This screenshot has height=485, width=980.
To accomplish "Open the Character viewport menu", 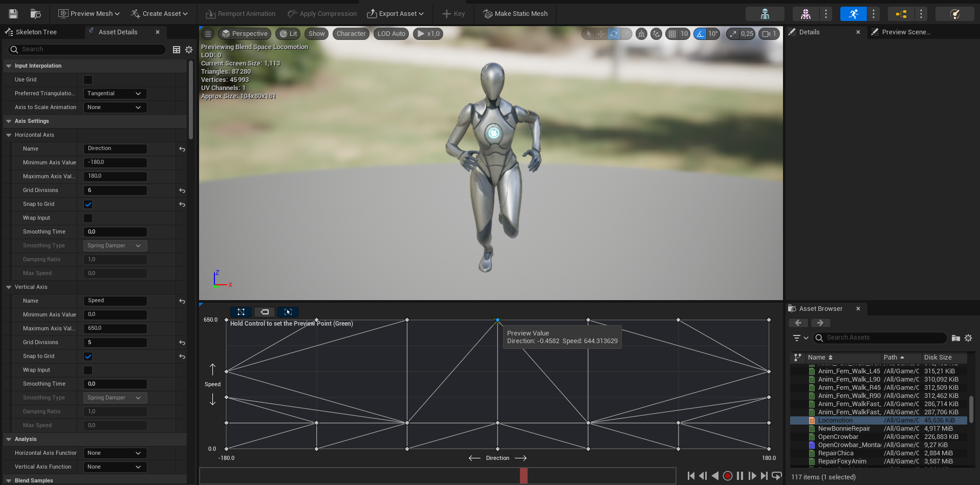I will pyautogui.click(x=351, y=34).
